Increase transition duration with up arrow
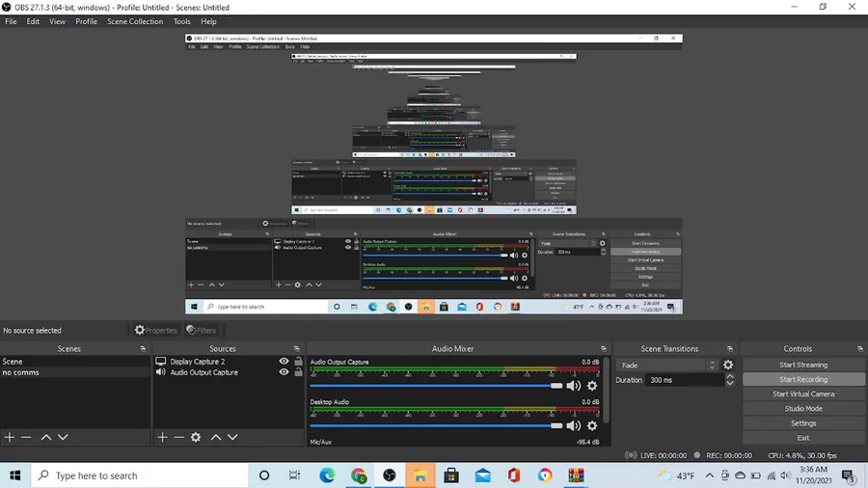The width and height of the screenshot is (868, 488). [x=730, y=377]
